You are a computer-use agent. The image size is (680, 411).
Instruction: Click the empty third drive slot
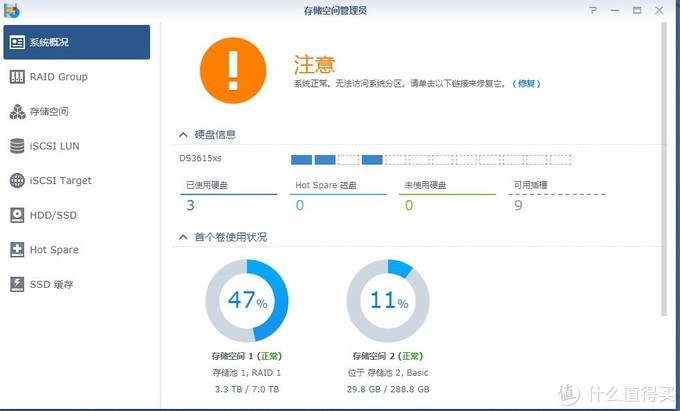pos(348,160)
